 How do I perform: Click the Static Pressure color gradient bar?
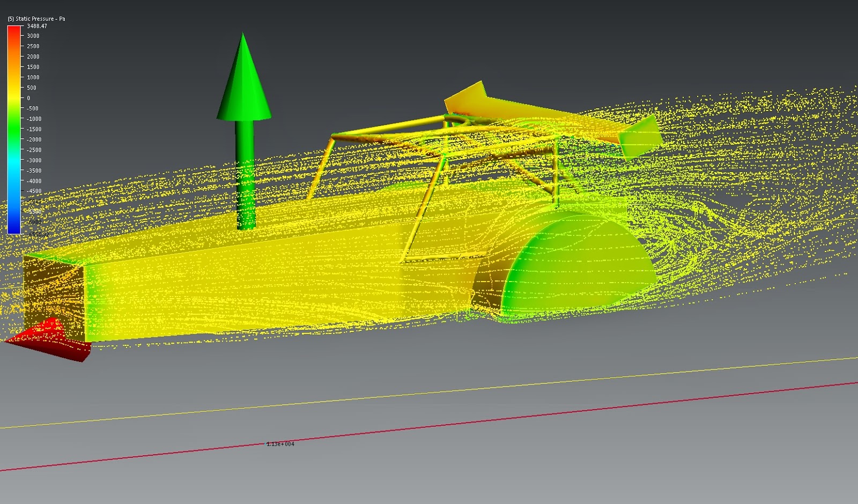[x=14, y=130]
